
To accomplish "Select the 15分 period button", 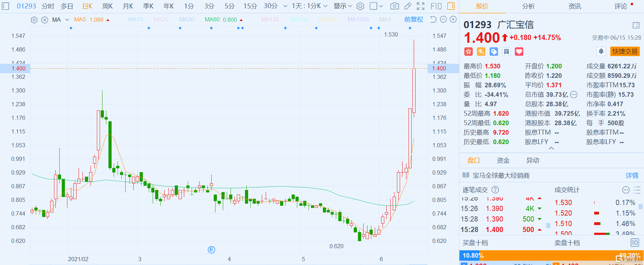I will (250, 6).
